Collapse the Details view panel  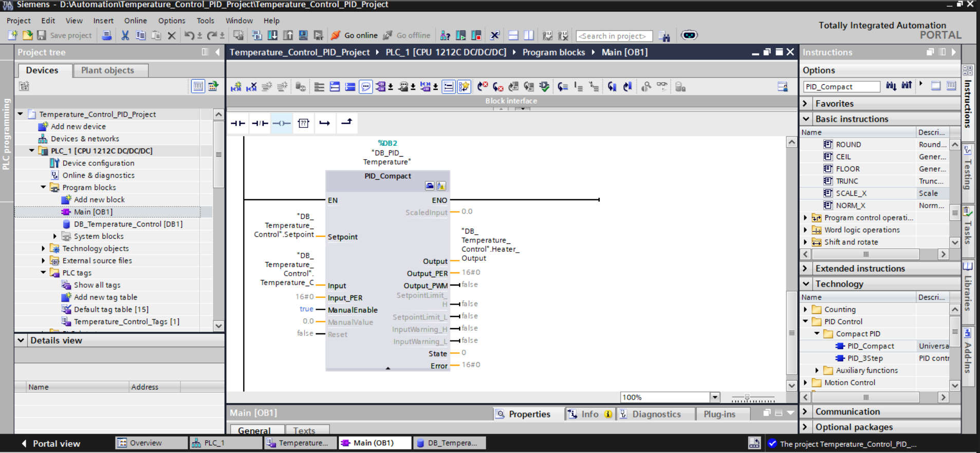tap(21, 341)
